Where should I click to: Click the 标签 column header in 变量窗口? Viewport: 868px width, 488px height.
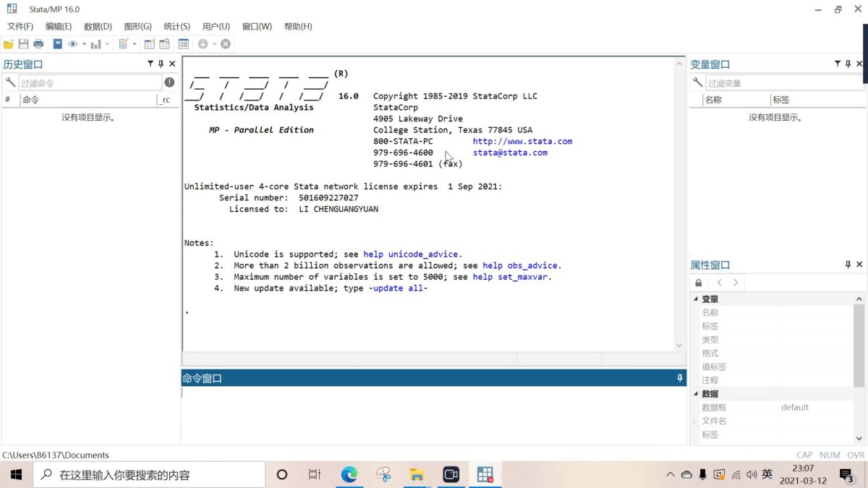pos(817,100)
